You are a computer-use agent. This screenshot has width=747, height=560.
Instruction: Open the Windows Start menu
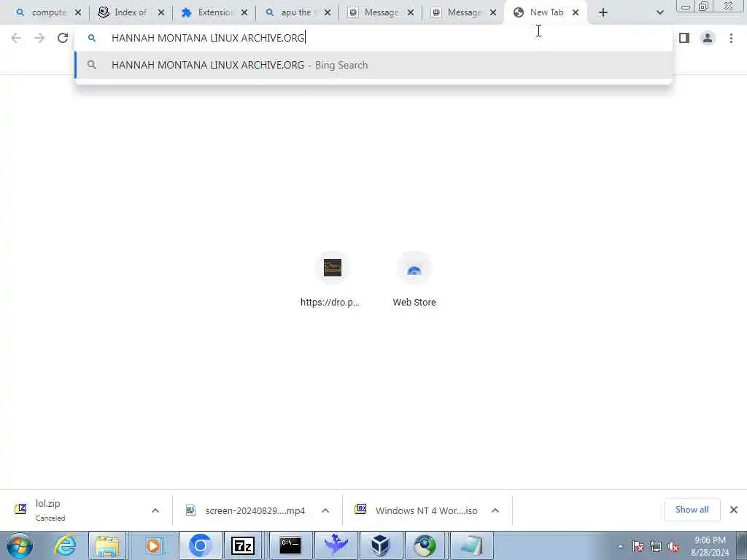(20, 545)
